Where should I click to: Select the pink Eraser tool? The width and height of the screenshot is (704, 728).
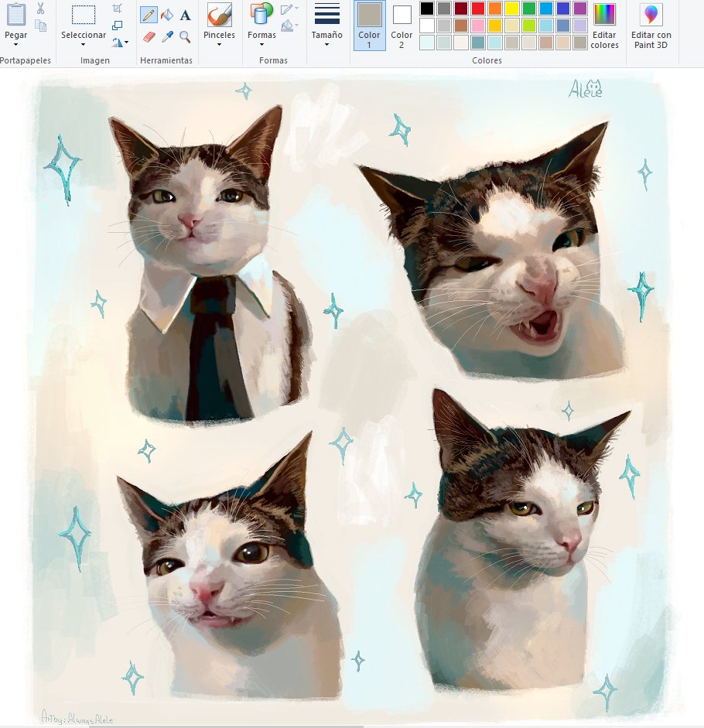[x=149, y=36]
